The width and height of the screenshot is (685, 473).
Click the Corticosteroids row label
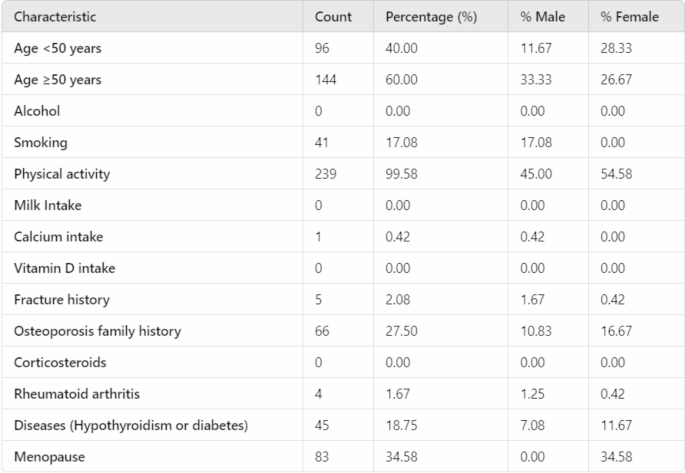(59, 362)
